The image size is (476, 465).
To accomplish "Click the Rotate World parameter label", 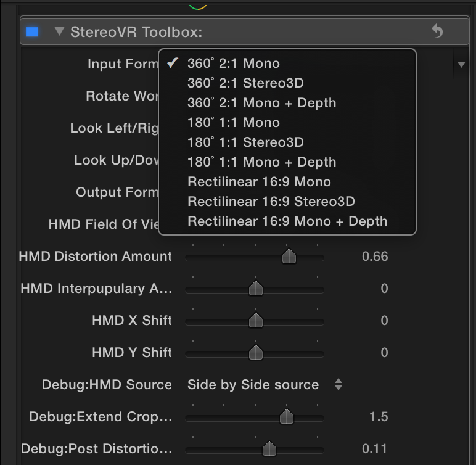I will 122,96.
